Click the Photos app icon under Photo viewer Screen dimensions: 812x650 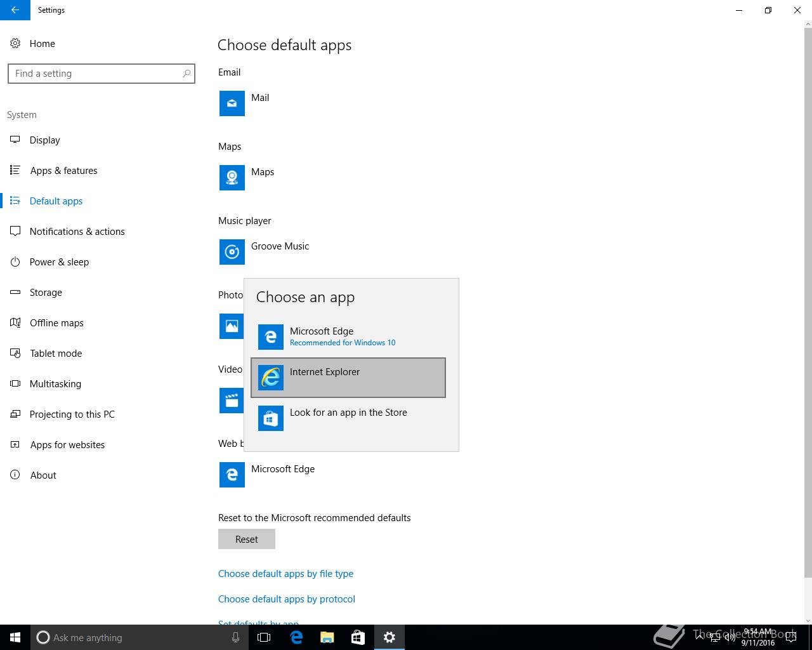pos(232,326)
